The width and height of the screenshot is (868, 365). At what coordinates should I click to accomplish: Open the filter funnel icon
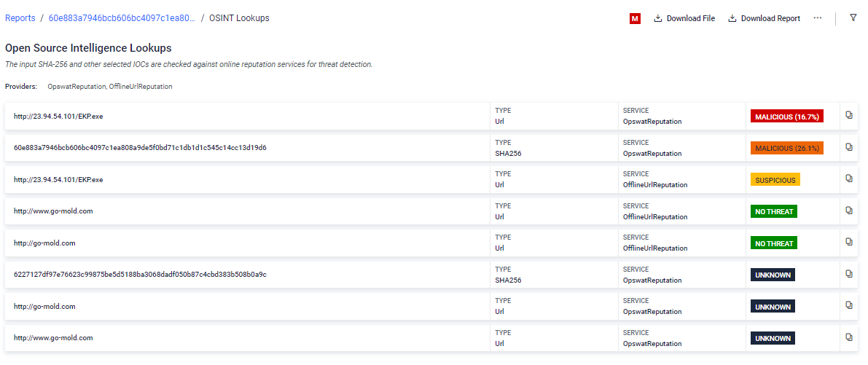tap(853, 17)
